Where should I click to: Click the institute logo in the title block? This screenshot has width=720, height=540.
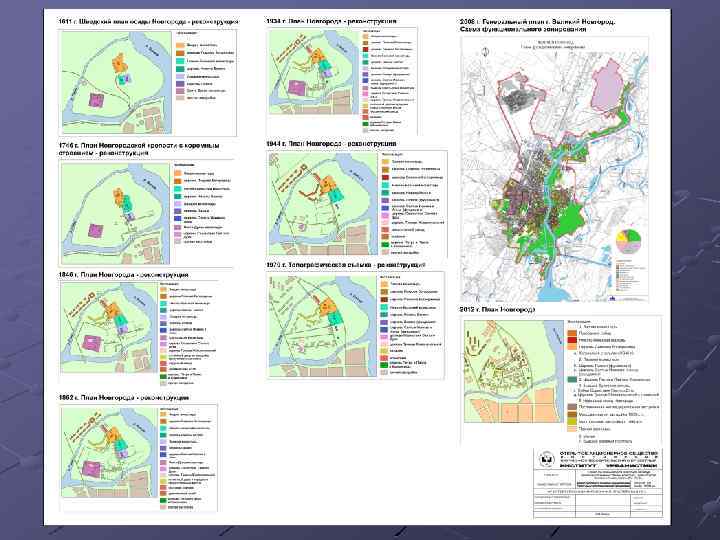[x=546, y=459]
